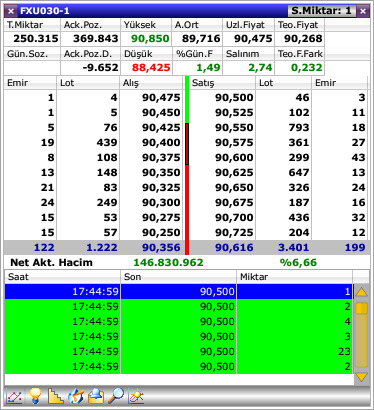This screenshot has height=410, width=374.
Task: Click the left X icon beside FXU030-1
Action: [x=11, y=11]
